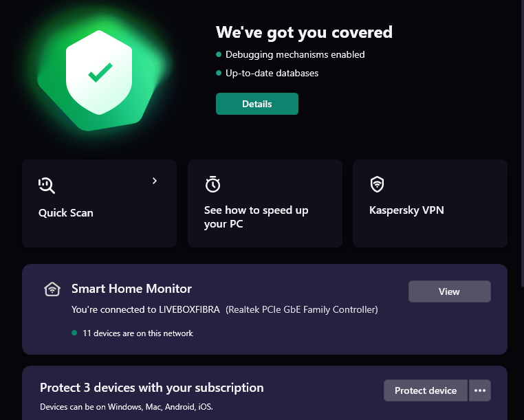Click '11 devices are on this network' text
This screenshot has width=524, height=420.
(x=138, y=333)
